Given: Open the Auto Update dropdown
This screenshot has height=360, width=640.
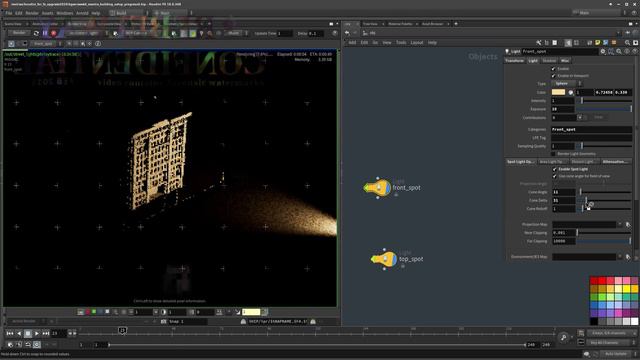Looking at the screenshot, I should coord(618,354).
